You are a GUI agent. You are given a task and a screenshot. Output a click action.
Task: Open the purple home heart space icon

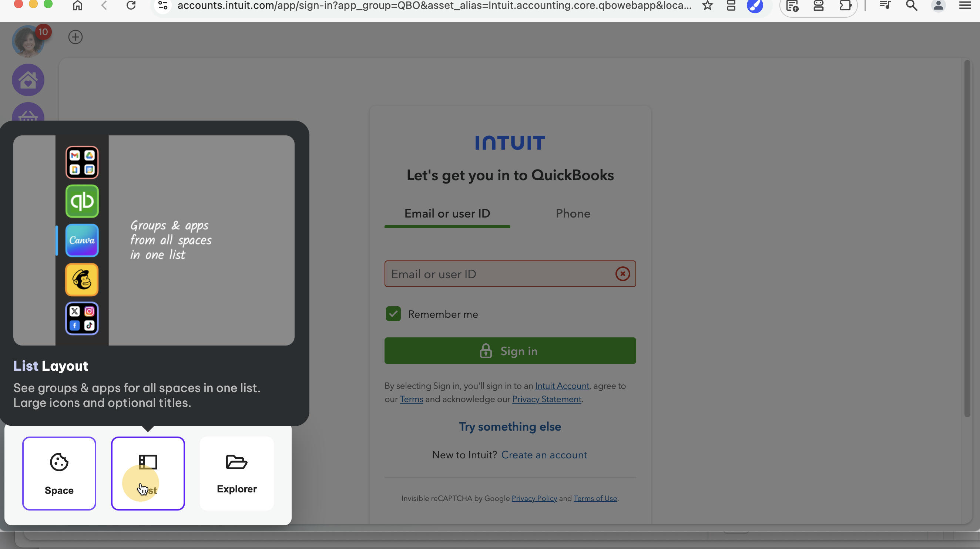tap(28, 80)
